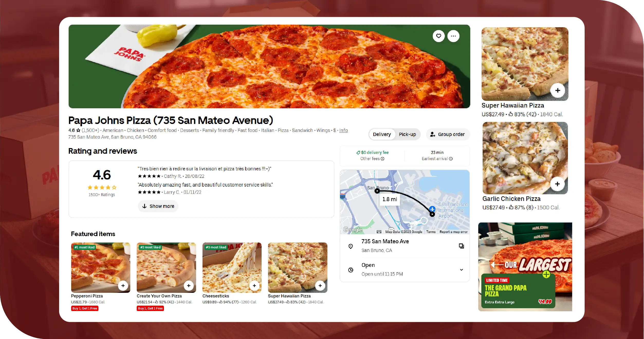Screen dimensions: 644x339
Task: Open the restaurant Info link
Action: pyautogui.click(x=343, y=130)
